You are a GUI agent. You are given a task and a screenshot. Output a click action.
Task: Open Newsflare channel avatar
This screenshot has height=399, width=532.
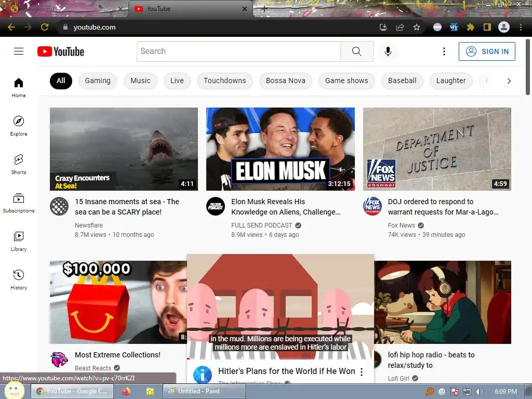[59, 206]
